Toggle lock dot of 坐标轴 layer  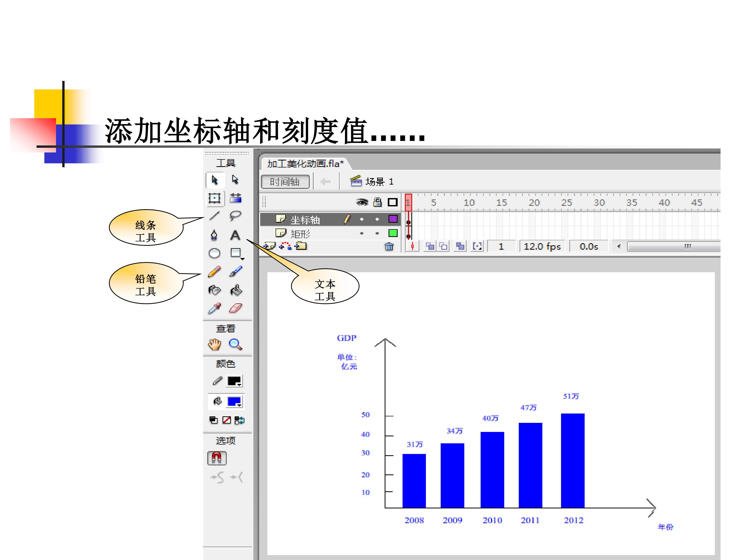coord(377,219)
